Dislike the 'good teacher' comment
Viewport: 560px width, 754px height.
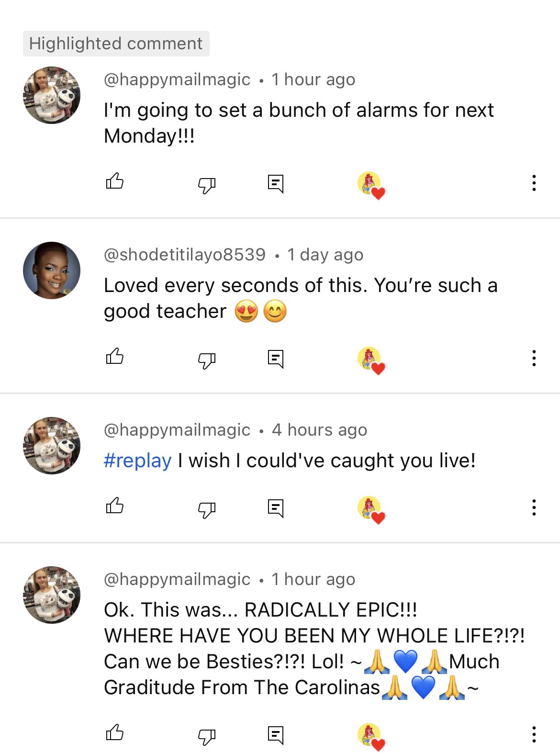[207, 360]
